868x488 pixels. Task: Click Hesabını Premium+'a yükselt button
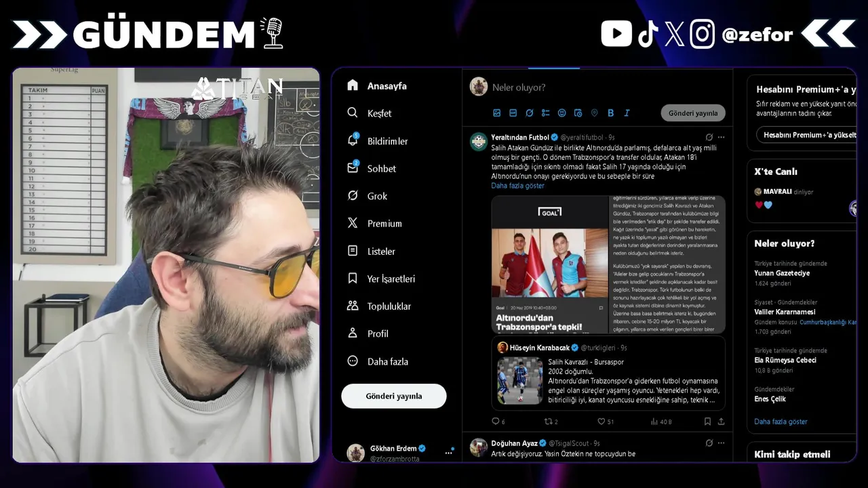pos(807,135)
